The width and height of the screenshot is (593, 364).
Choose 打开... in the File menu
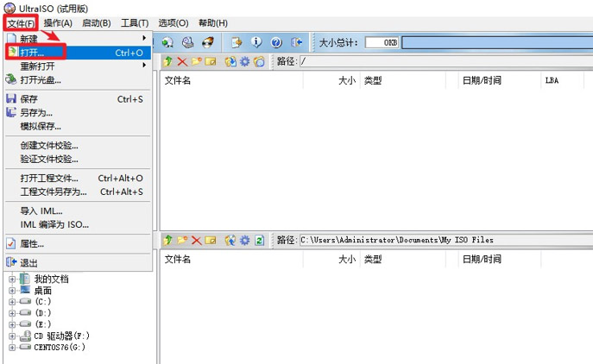tap(77, 53)
